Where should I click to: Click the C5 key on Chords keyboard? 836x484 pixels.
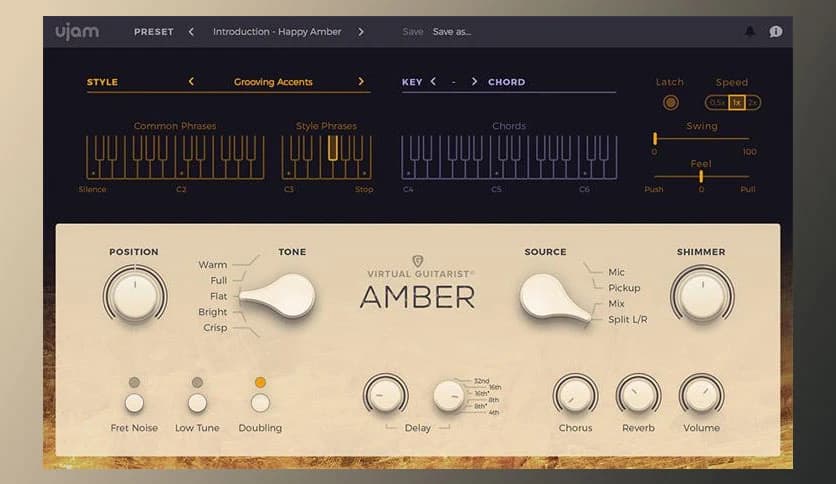(x=496, y=172)
